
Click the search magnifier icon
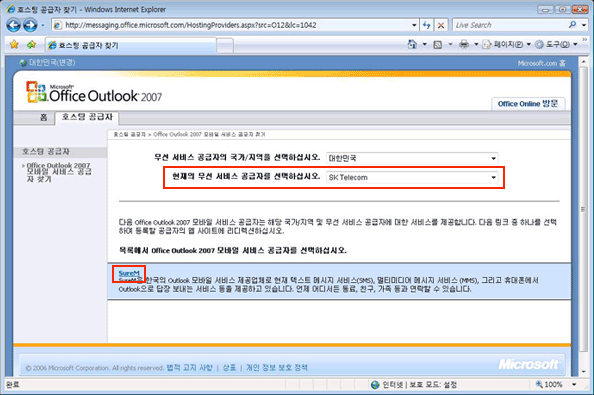coord(573,25)
